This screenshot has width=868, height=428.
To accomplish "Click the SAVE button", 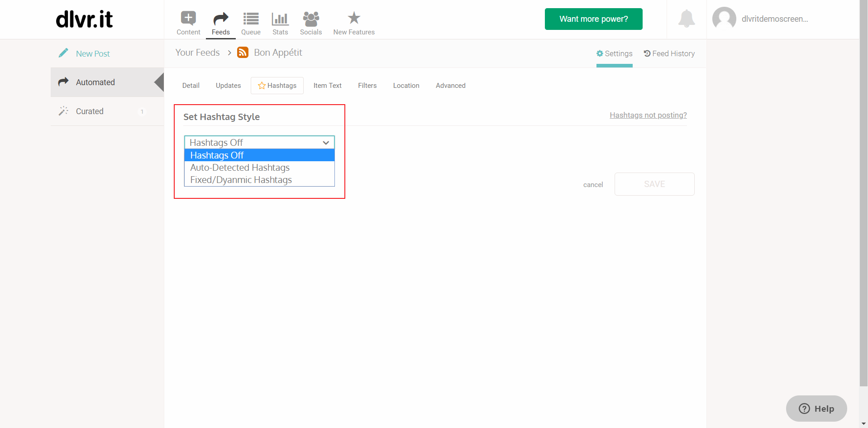I will tap(654, 184).
